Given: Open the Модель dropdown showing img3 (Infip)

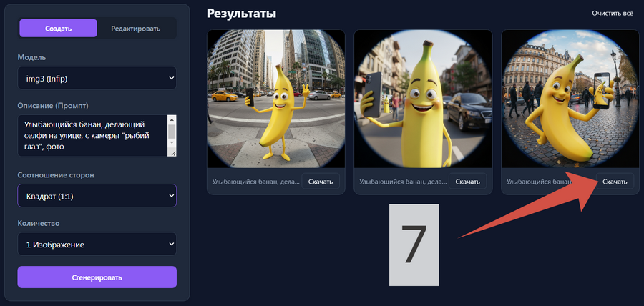Looking at the screenshot, I should 97,77.
